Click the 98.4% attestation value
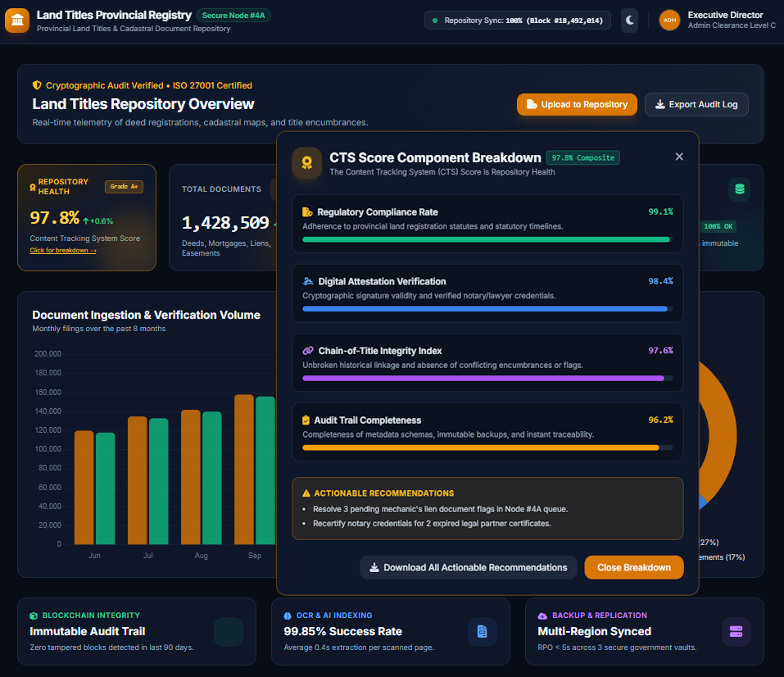This screenshot has height=677, width=784. pyautogui.click(x=660, y=281)
